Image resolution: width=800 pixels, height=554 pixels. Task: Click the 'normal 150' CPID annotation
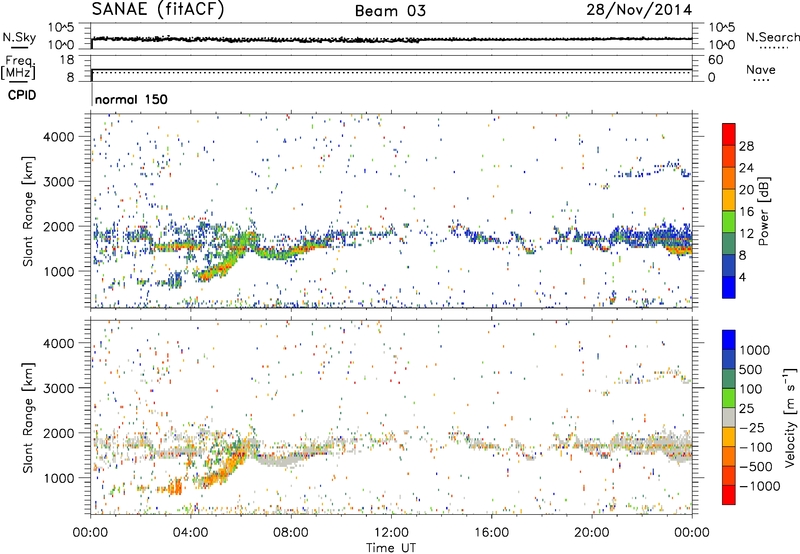click(x=131, y=99)
